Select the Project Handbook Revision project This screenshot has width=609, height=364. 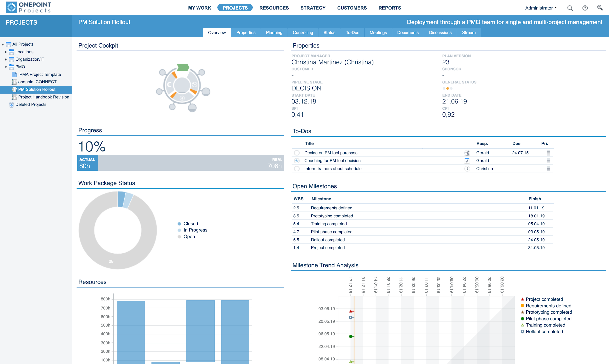(44, 97)
